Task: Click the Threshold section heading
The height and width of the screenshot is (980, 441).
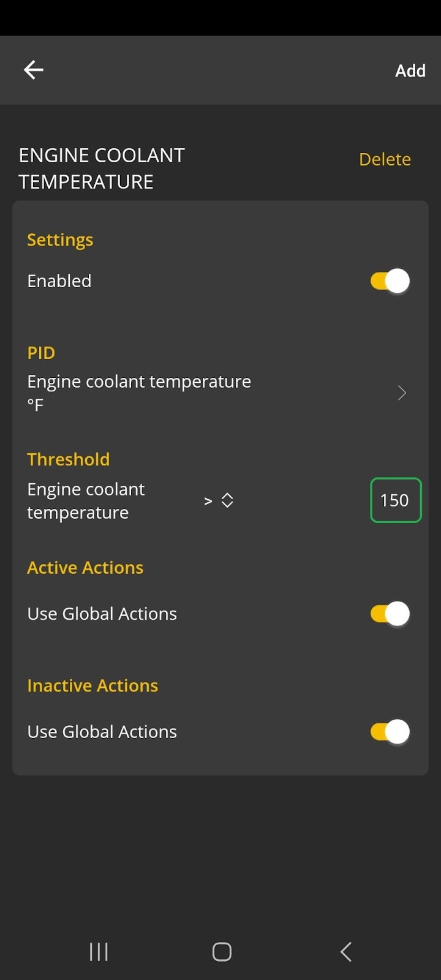Action: [68, 459]
